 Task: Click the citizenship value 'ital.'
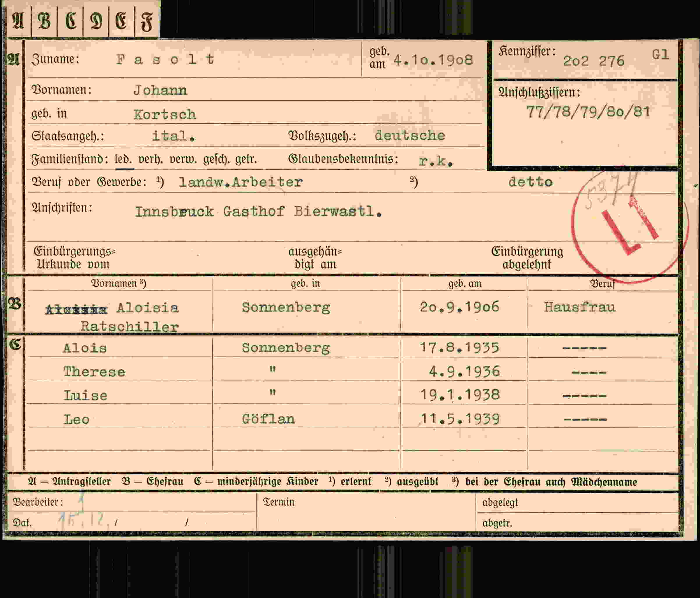(173, 136)
